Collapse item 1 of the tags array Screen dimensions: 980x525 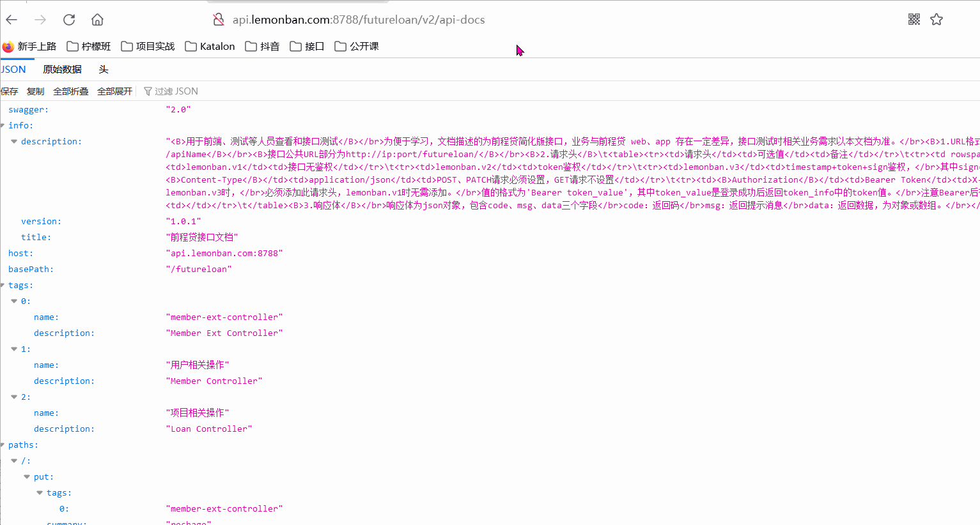(14, 349)
